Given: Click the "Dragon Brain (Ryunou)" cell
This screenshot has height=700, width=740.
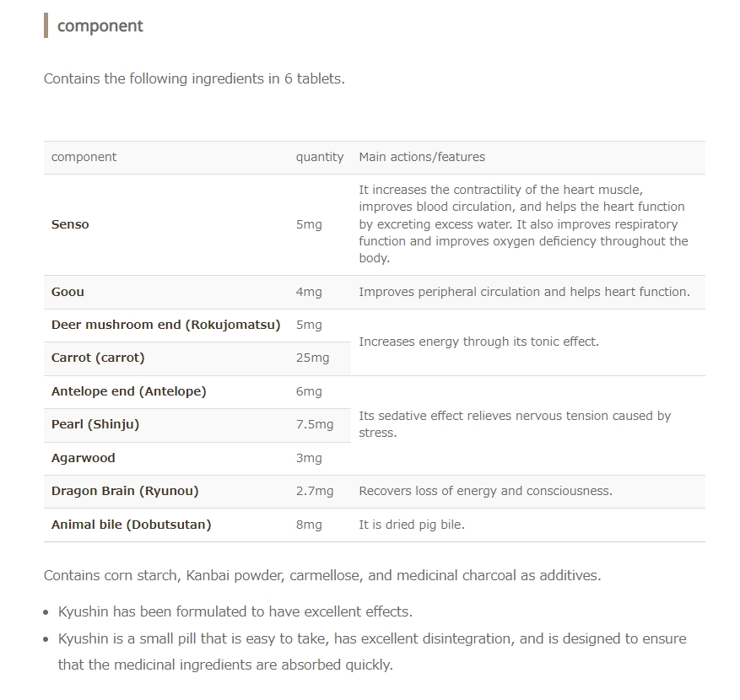Looking at the screenshot, I should point(125,491).
